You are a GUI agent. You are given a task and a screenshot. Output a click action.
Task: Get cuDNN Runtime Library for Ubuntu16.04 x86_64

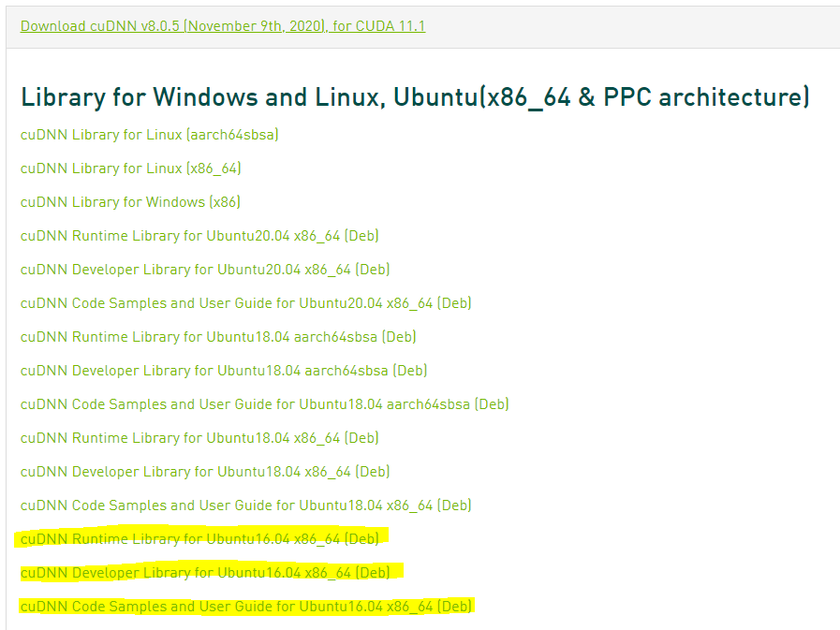(199, 539)
